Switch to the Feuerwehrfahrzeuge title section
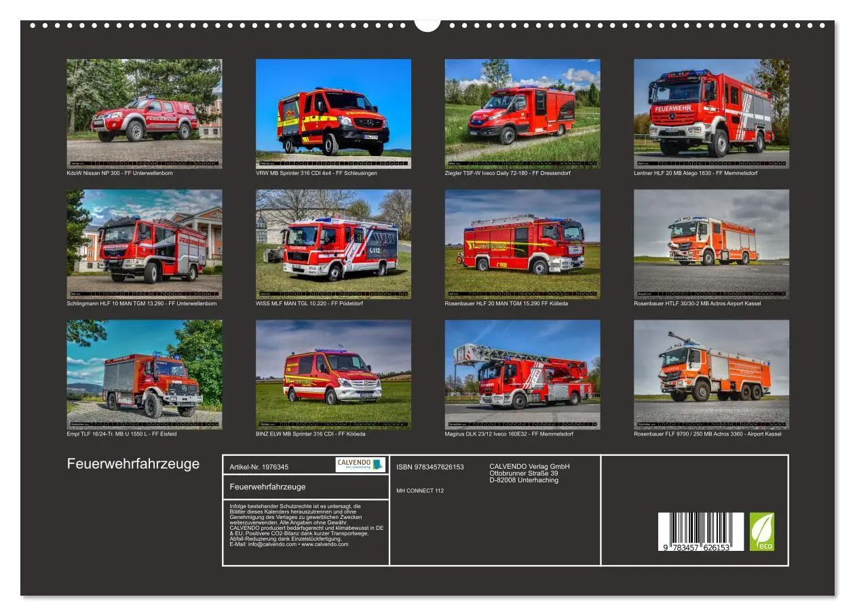This screenshot has width=855, height=616. coord(133,464)
